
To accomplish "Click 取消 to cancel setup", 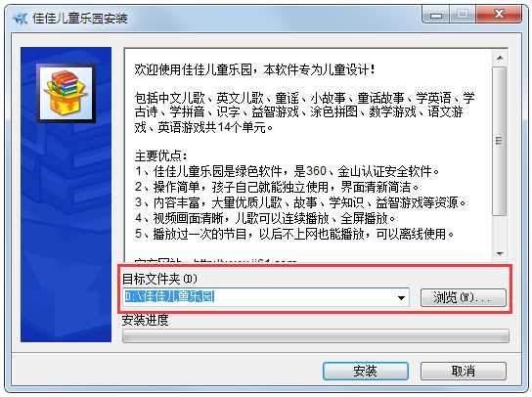I will pos(464,371).
